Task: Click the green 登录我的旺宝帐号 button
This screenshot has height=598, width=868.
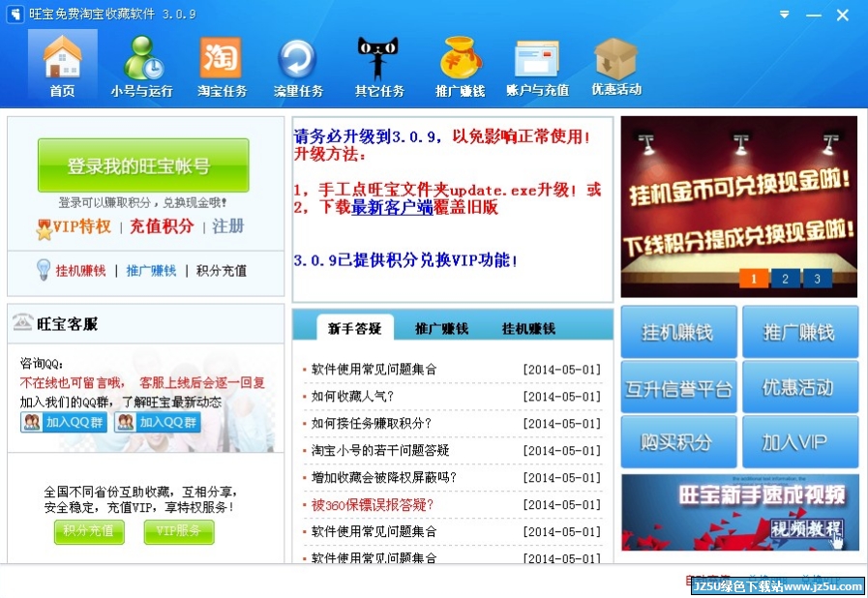Action: coord(143,165)
